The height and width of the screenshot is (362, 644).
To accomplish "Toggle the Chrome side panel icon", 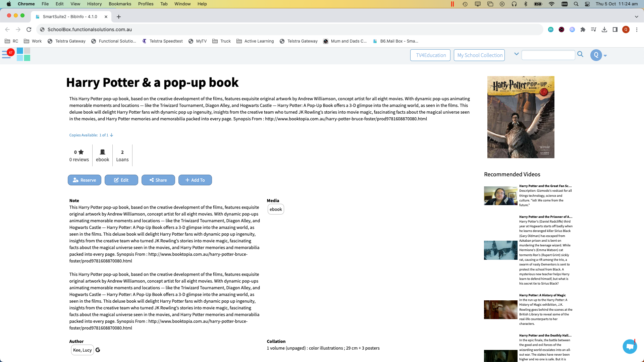I will [615, 29].
